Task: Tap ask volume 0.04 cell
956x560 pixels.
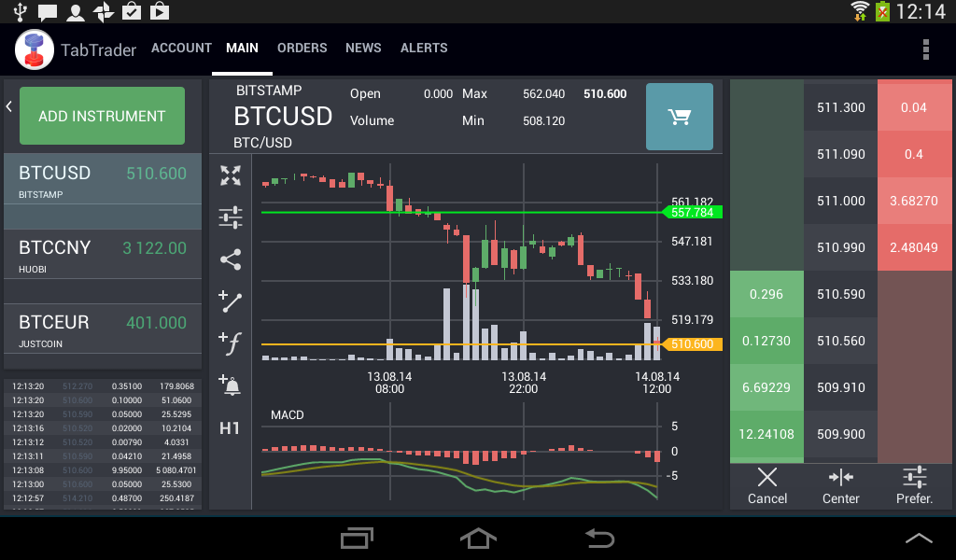Action: point(914,107)
